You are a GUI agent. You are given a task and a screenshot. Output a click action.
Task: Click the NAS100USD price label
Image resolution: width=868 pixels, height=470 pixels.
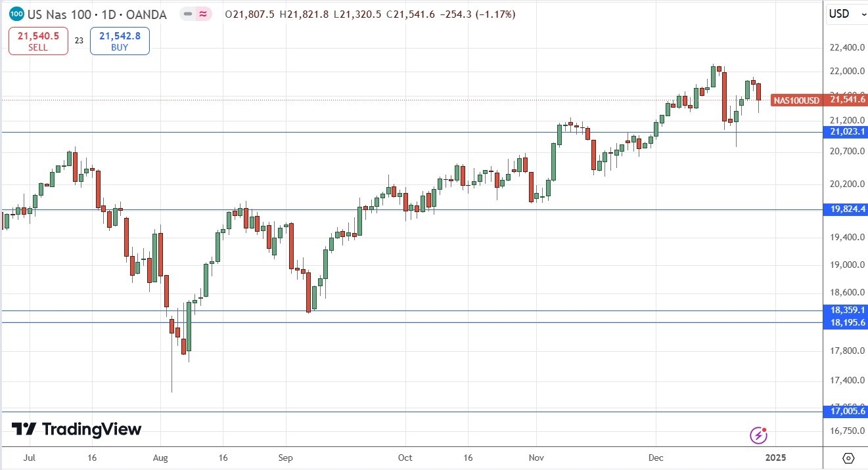click(x=796, y=100)
